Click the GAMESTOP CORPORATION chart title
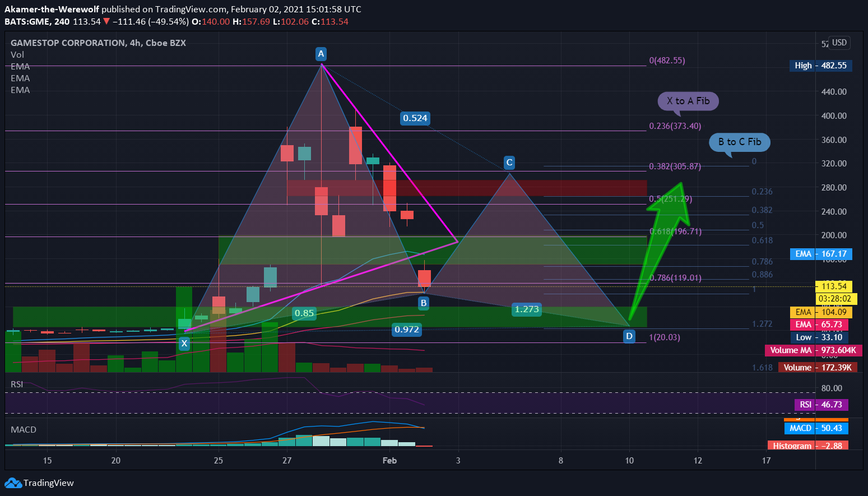This screenshot has height=496, width=868. tap(98, 43)
